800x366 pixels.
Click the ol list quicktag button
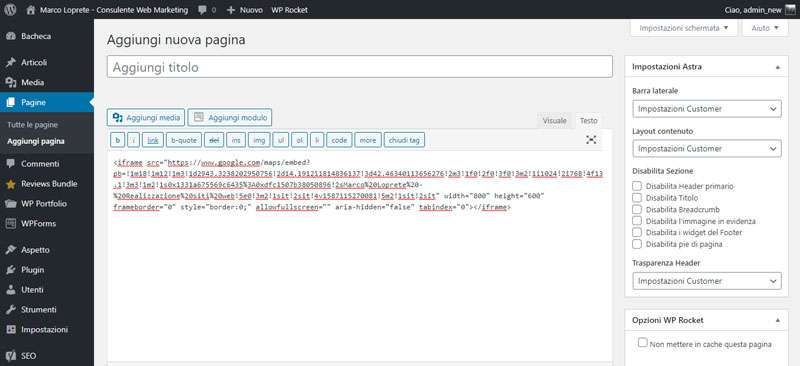click(299, 140)
